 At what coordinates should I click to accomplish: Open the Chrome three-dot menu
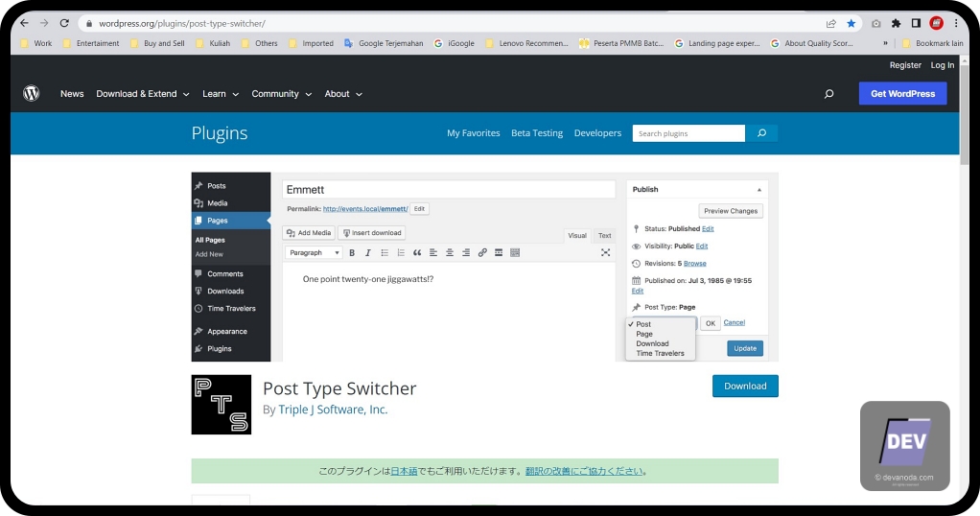coord(956,23)
